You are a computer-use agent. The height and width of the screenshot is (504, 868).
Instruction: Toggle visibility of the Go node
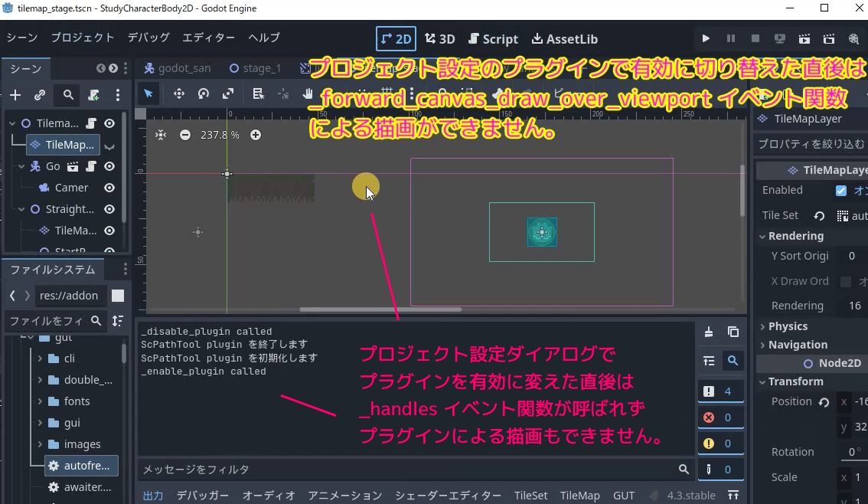[109, 166]
